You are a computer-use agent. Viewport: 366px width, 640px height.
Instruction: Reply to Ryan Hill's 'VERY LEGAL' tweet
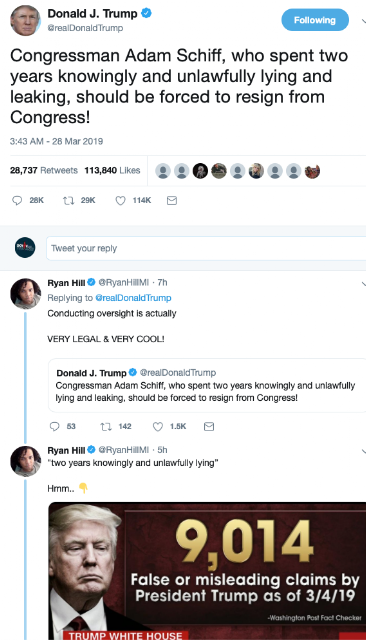[54, 427]
